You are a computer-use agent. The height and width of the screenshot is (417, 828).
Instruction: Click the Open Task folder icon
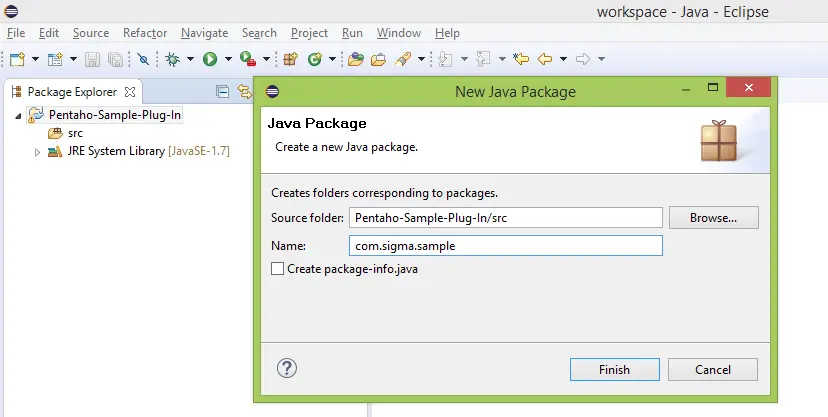378,59
